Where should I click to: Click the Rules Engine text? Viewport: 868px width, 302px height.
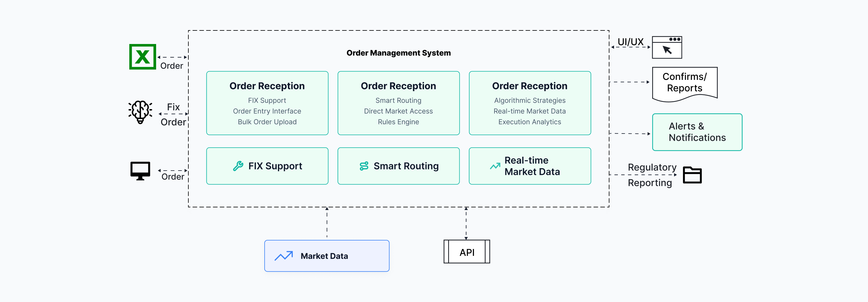coord(399,122)
